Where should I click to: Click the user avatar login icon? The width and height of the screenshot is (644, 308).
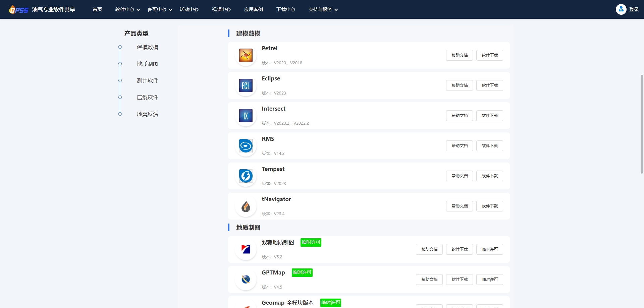[621, 9]
